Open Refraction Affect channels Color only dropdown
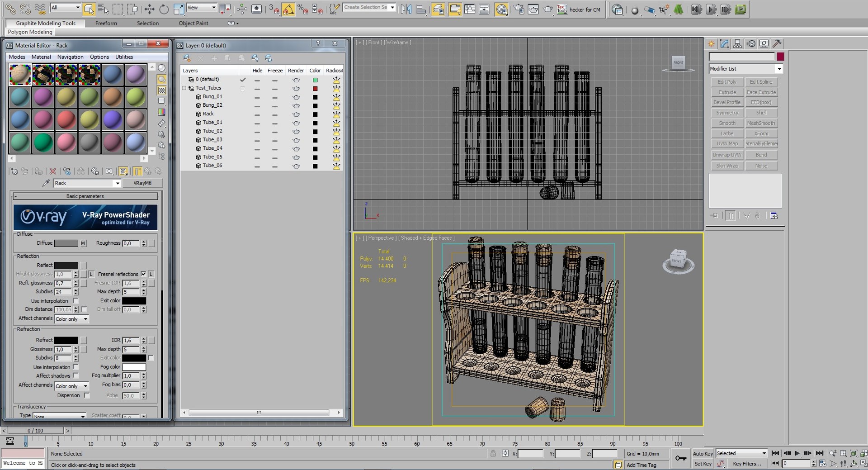The height and width of the screenshot is (470, 868). [x=71, y=386]
